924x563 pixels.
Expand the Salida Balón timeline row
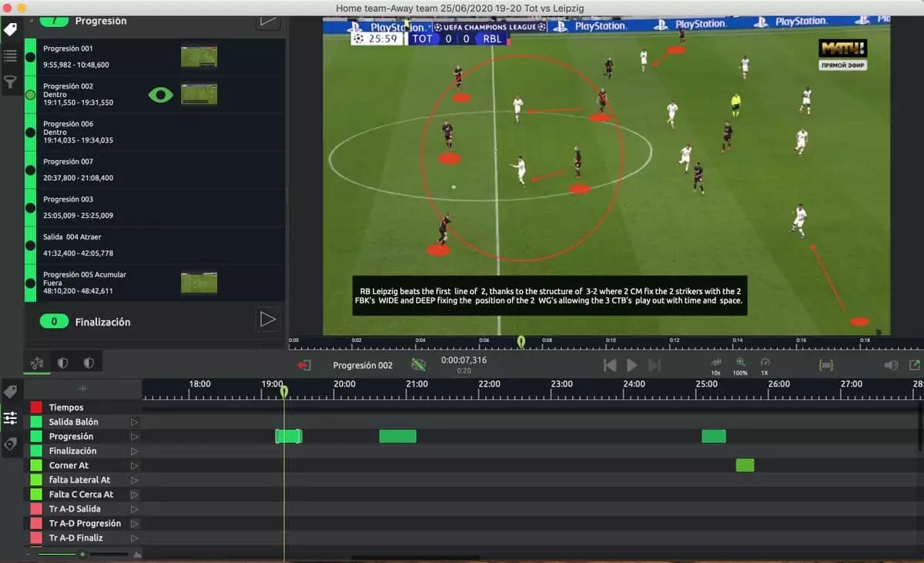pos(135,422)
